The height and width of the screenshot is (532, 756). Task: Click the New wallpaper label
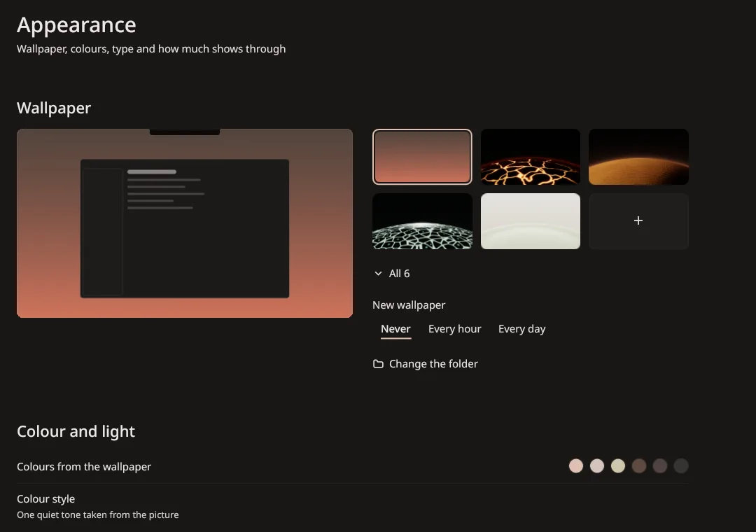tap(408, 304)
